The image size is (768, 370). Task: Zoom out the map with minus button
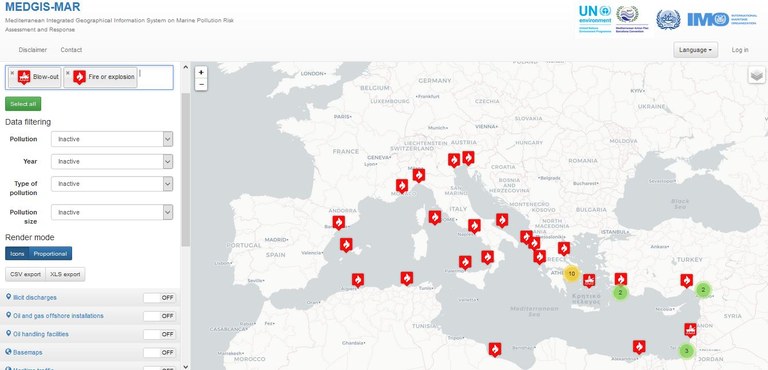click(x=201, y=84)
